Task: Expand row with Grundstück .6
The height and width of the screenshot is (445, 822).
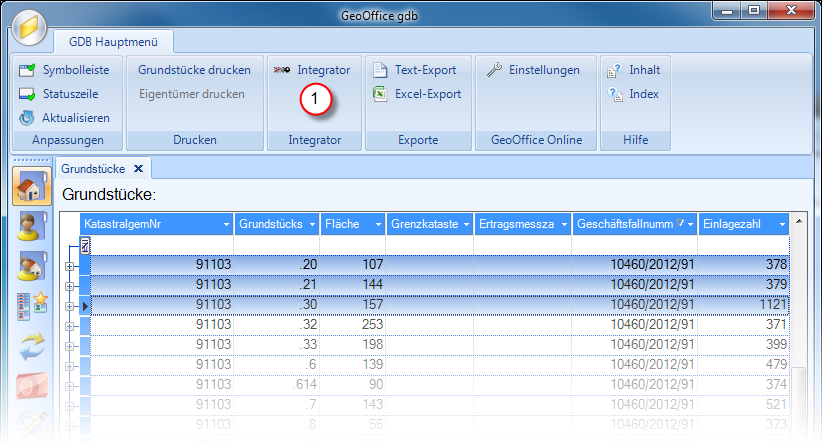Action: point(69,366)
